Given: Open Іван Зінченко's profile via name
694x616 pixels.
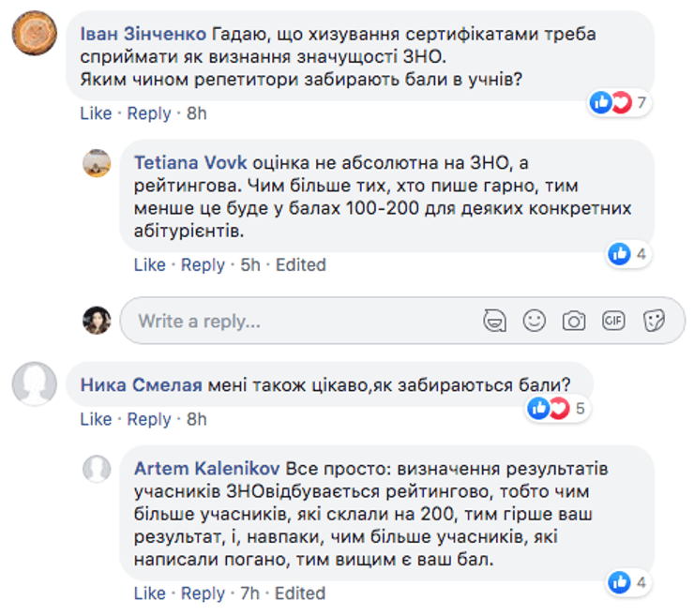Looking at the screenshot, I should [x=143, y=35].
